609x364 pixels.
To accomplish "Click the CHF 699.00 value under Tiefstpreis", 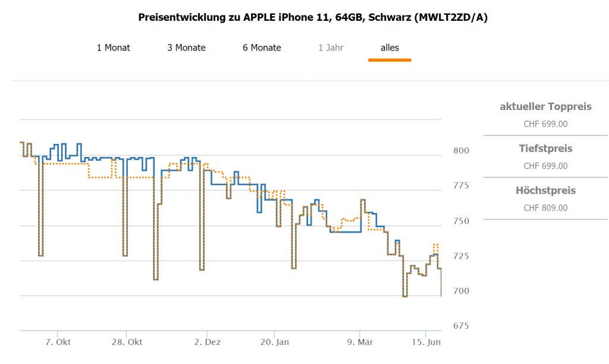I will click(545, 166).
